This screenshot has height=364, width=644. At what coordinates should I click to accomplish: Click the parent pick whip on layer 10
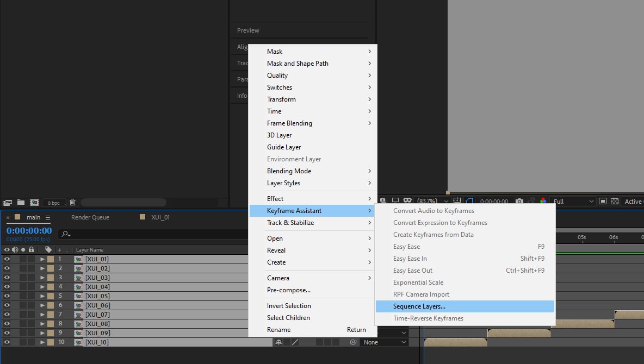pyautogui.click(x=353, y=342)
